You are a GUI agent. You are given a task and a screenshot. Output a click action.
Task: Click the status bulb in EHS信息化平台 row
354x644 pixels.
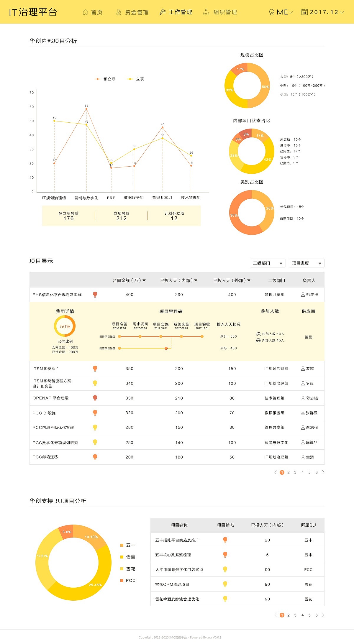click(95, 295)
